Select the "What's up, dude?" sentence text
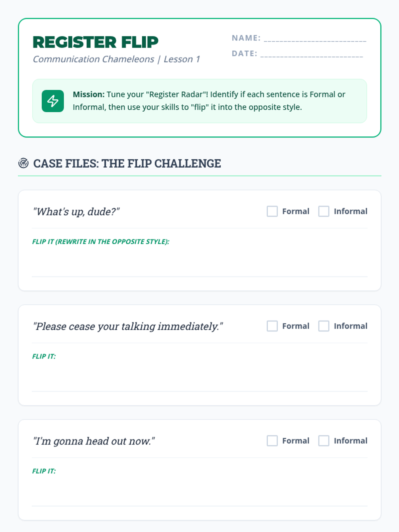The image size is (399, 532). (x=76, y=211)
